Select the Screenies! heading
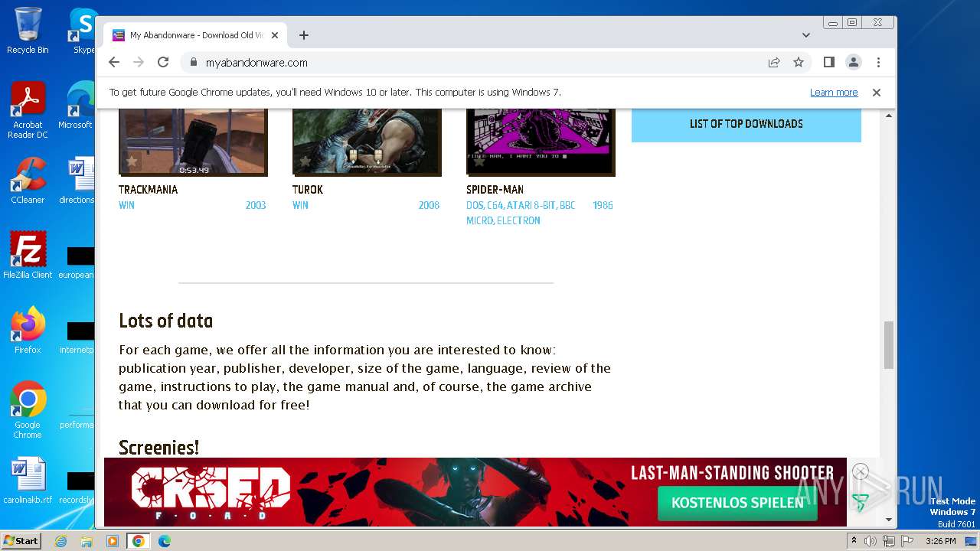This screenshot has width=980, height=551. click(158, 447)
